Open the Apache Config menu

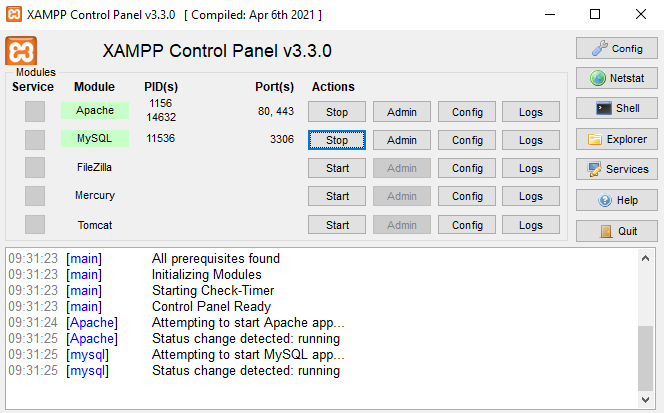tap(467, 112)
